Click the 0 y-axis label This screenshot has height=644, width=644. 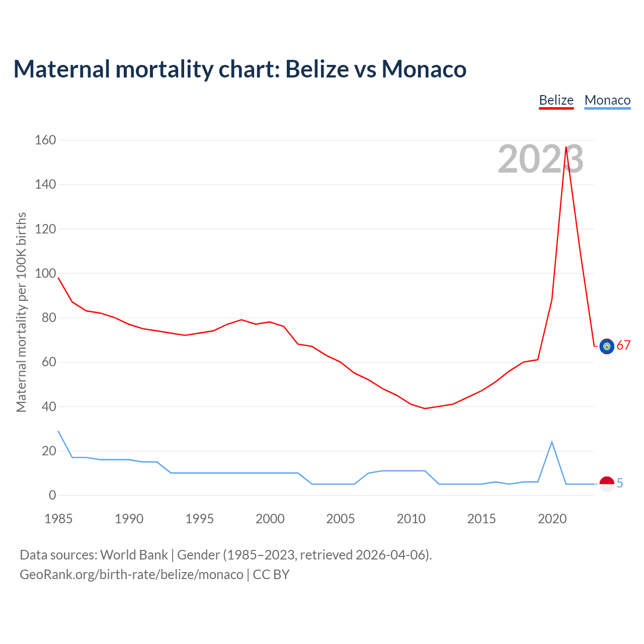[52, 496]
